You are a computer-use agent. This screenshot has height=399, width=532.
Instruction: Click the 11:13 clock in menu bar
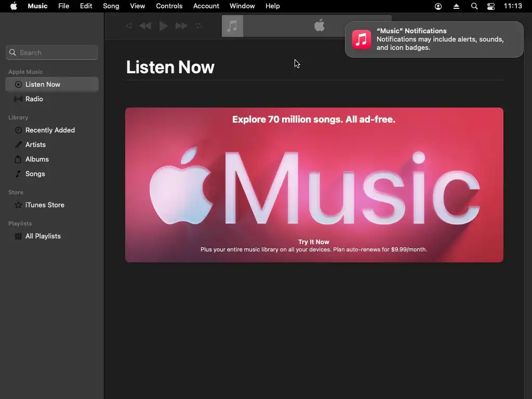[x=513, y=6]
